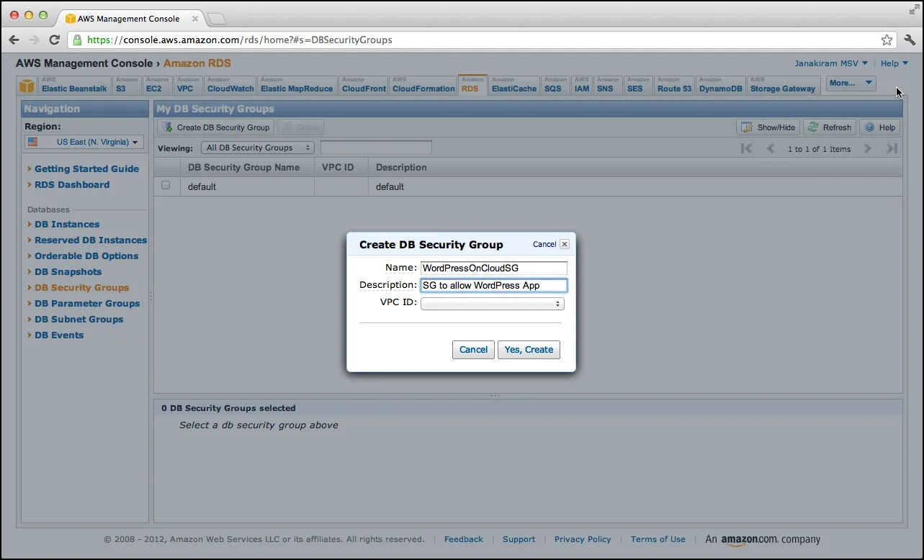Reload the page with the refresh icon
The image size is (924, 560).
(54, 40)
